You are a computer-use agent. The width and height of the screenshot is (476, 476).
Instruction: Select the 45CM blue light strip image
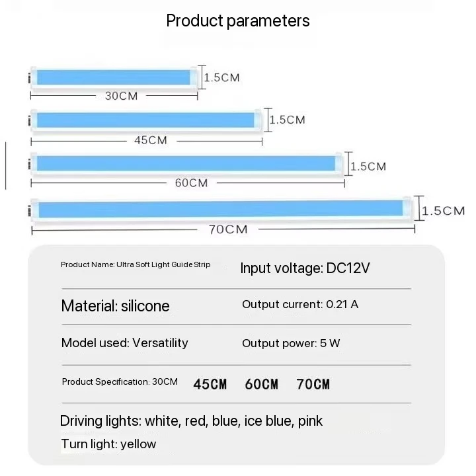(x=145, y=120)
